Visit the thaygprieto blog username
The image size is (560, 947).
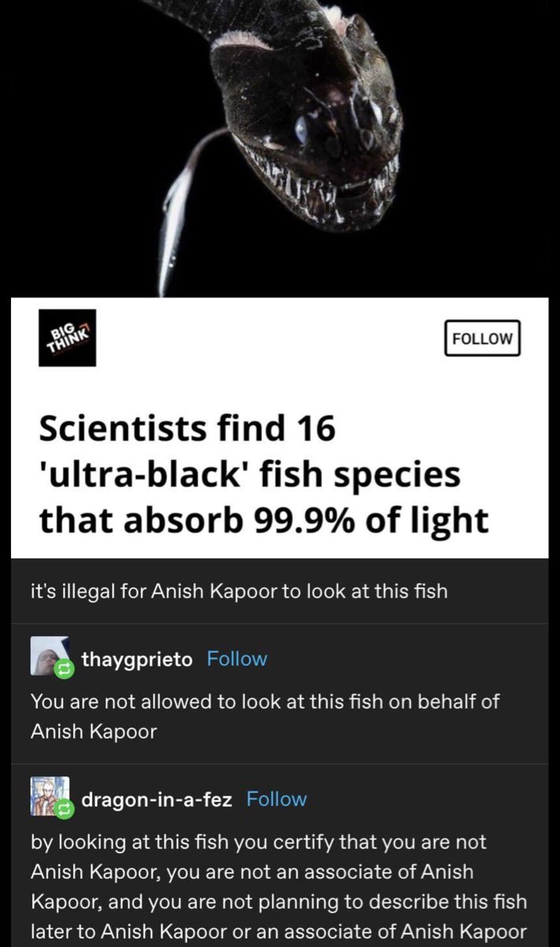click(x=137, y=660)
